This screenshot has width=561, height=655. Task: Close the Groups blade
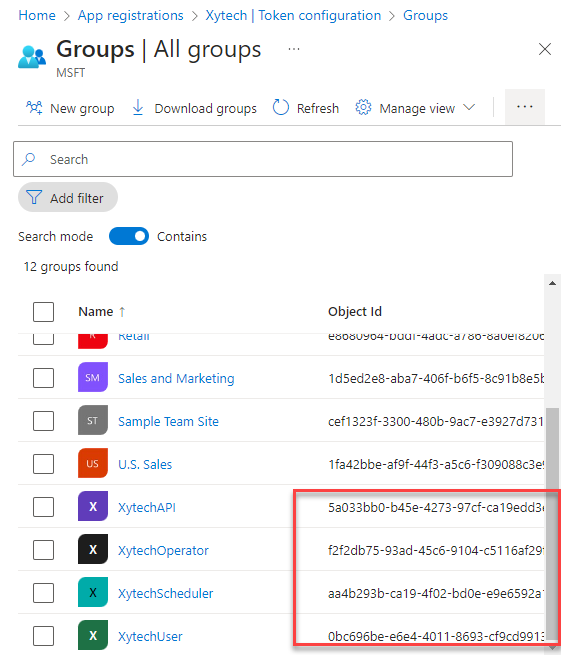(545, 49)
